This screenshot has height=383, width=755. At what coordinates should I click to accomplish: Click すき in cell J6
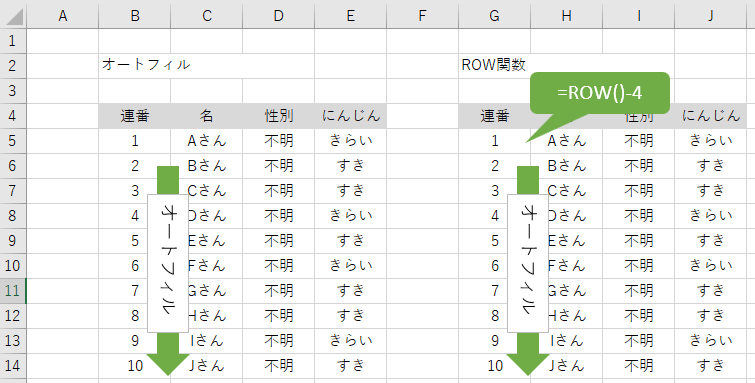tap(711, 166)
